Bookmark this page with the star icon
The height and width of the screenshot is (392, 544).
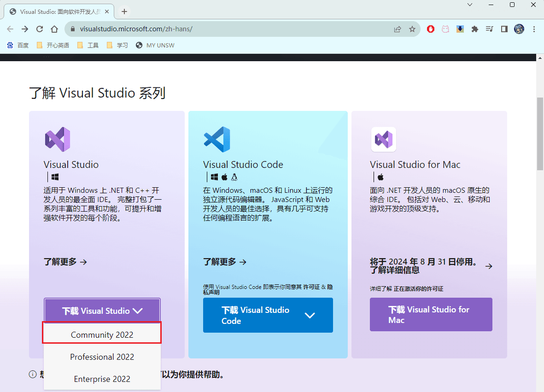412,29
